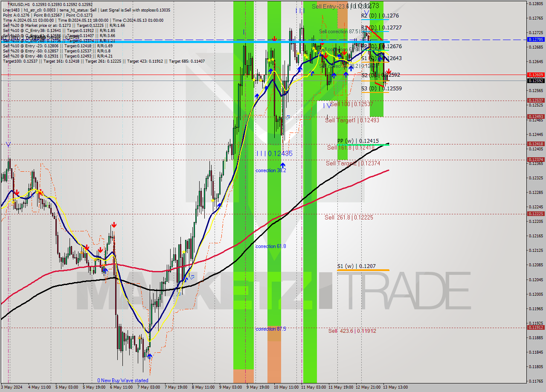Click the 'Sell 423.6 | 0.11912' label
Viewport: 546px width, 392px height.
pyautogui.click(x=352, y=331)
